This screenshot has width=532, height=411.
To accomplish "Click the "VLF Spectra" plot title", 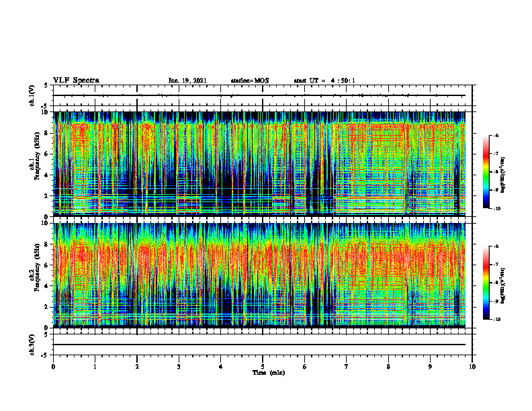I will point(76,81).
